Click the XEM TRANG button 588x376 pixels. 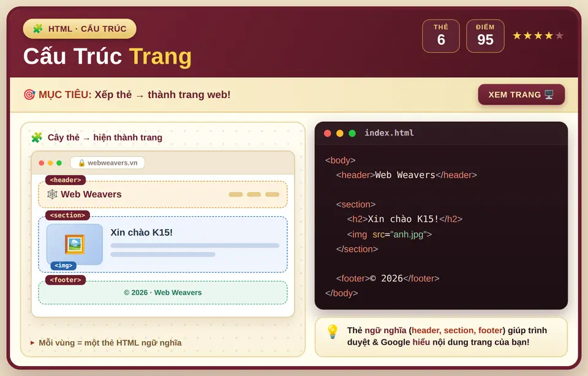521,94
